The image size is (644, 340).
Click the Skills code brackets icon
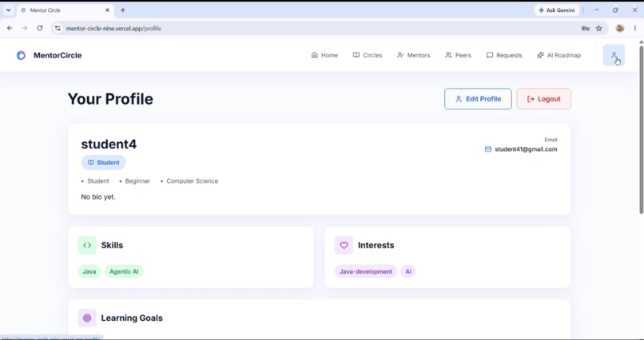click(87, 245)
